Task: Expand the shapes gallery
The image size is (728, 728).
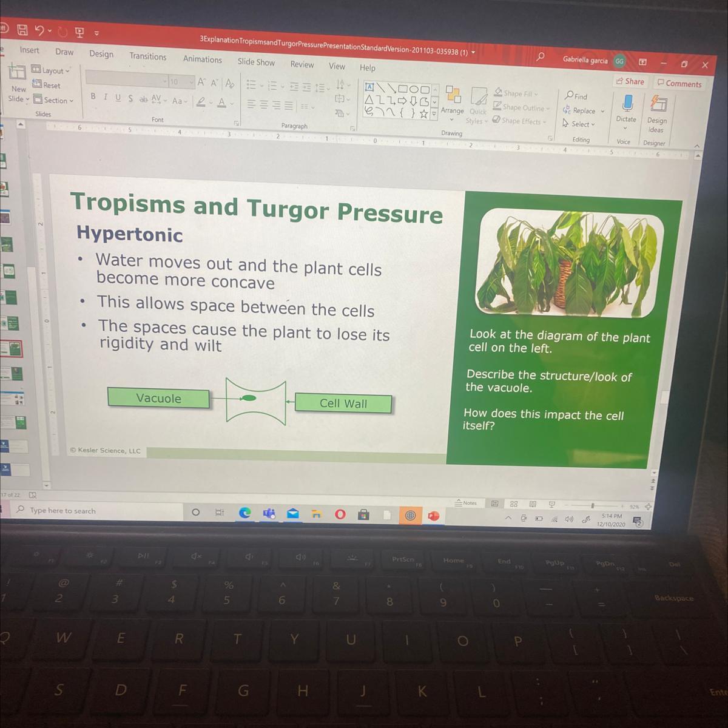Action: [434, 115]
